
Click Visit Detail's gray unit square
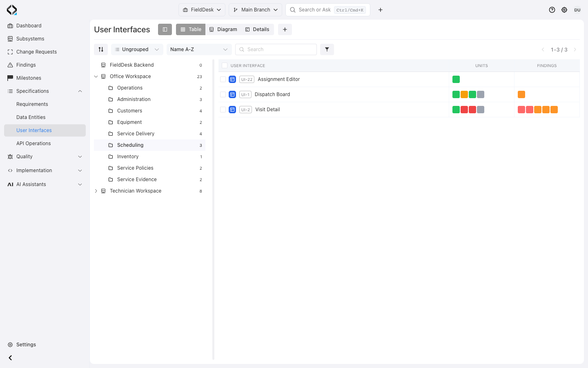tap(481, 110)
